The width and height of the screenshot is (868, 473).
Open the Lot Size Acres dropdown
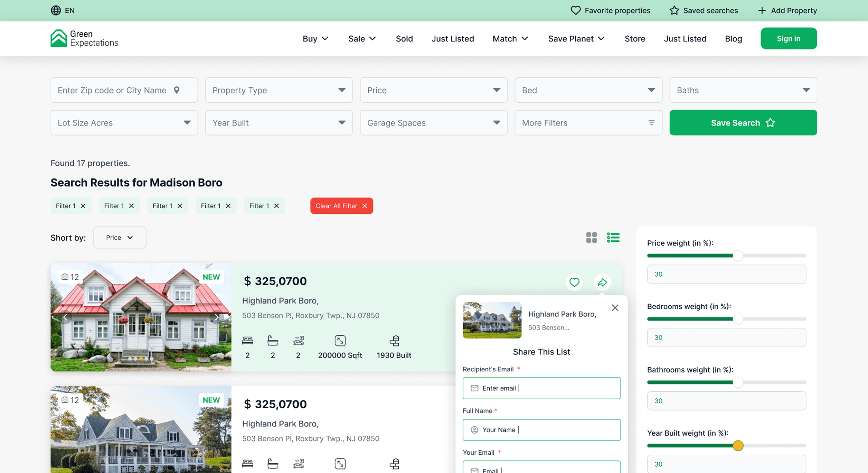(x=124, y=123)
